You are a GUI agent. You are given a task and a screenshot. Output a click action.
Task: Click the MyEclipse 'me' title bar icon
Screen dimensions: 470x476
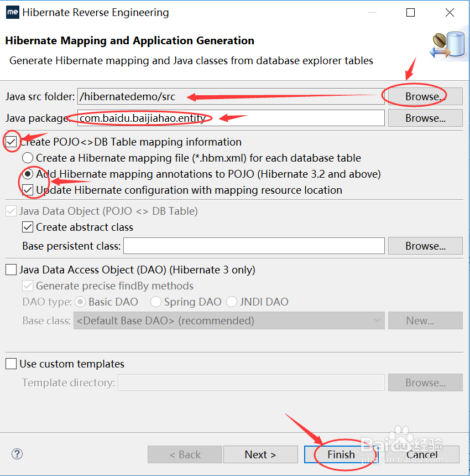13,12
